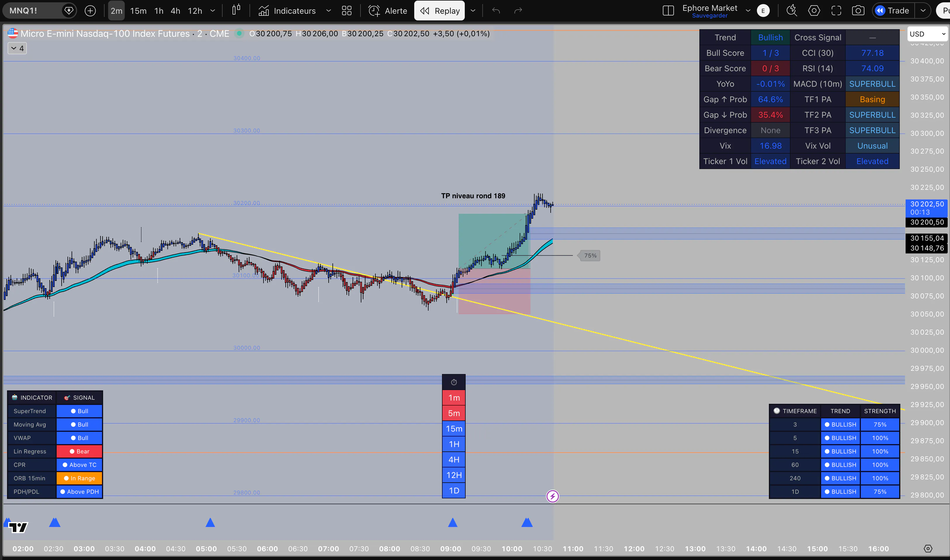Image resolution: width=950 pixels, height=560 pixels.
Task: Take a snapshot with camera icon
Action: [x=858, y=11]
